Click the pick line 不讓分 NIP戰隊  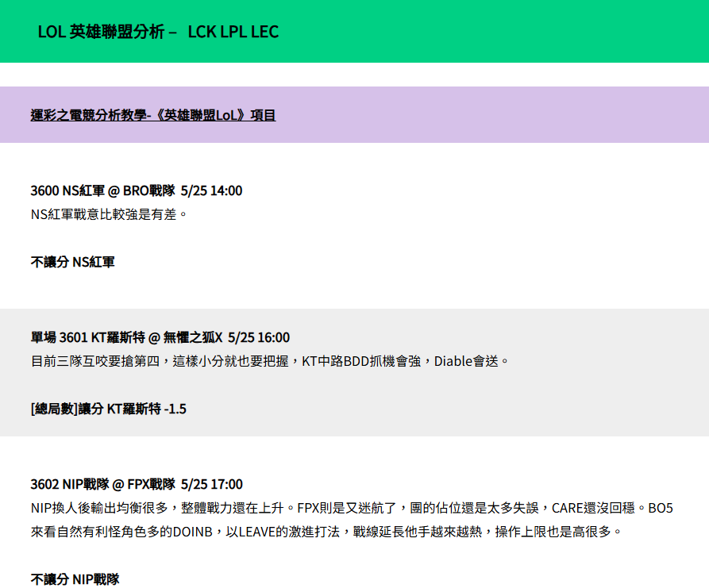[x=75, y=579]
